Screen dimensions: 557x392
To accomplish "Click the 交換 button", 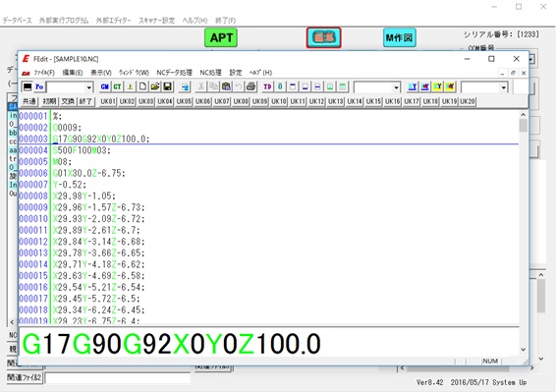I will (68, 101).
